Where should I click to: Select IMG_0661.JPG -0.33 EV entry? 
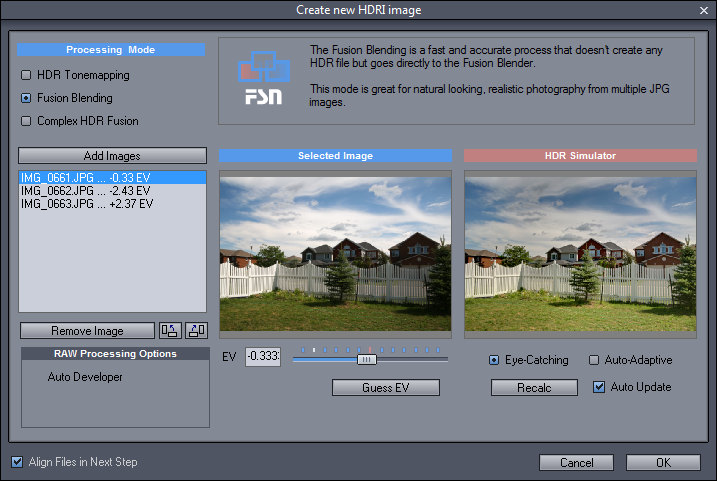pos(112,177)
